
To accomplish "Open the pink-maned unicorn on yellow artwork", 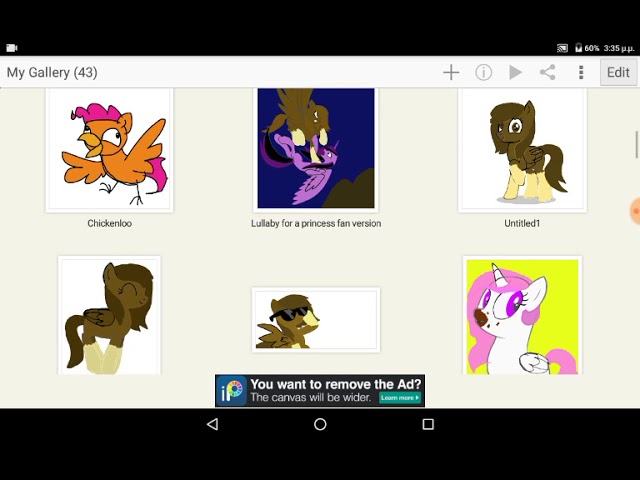I will pyautogui.click(x=522, y=315).
